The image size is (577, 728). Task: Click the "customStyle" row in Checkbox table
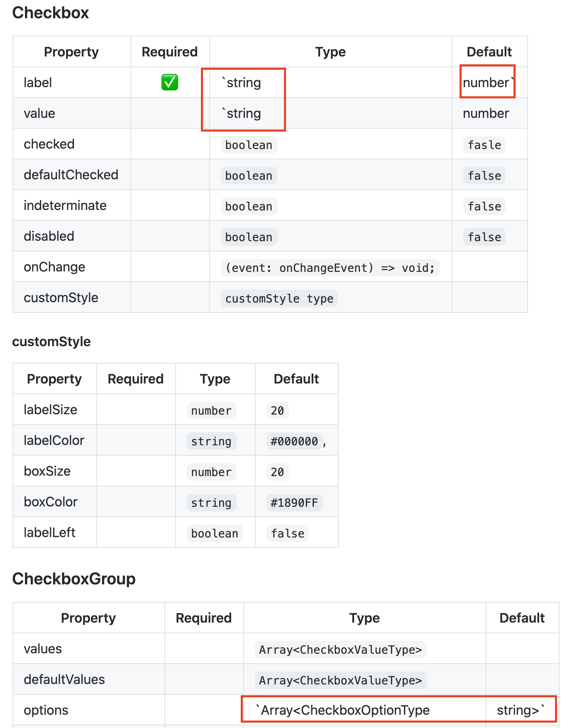pyautogui.click(x=270, y=298)
